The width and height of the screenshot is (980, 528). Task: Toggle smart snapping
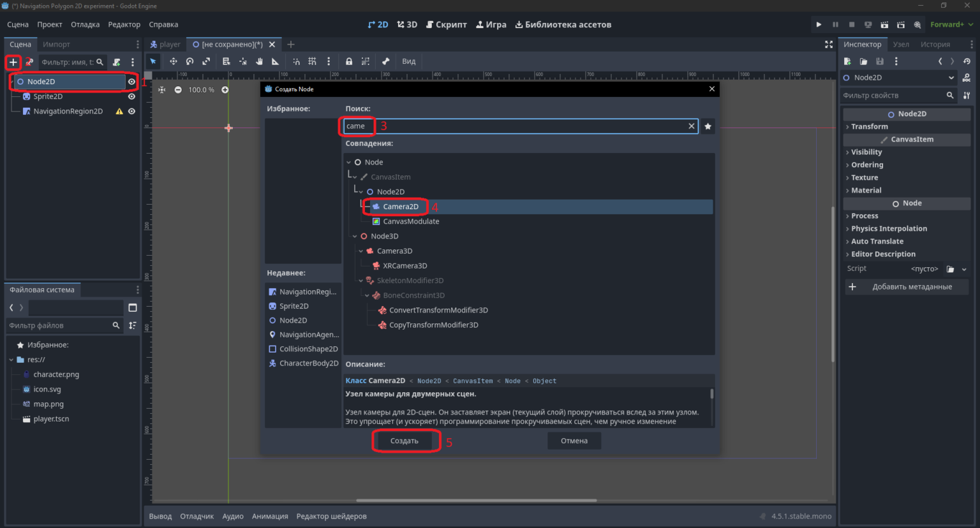click(296, 61)
